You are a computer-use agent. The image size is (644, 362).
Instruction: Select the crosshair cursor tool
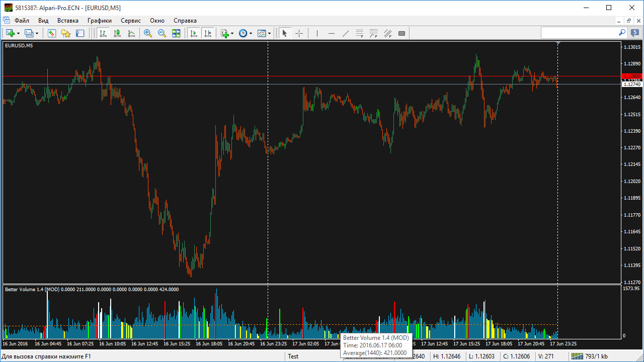tap(299, 33)
